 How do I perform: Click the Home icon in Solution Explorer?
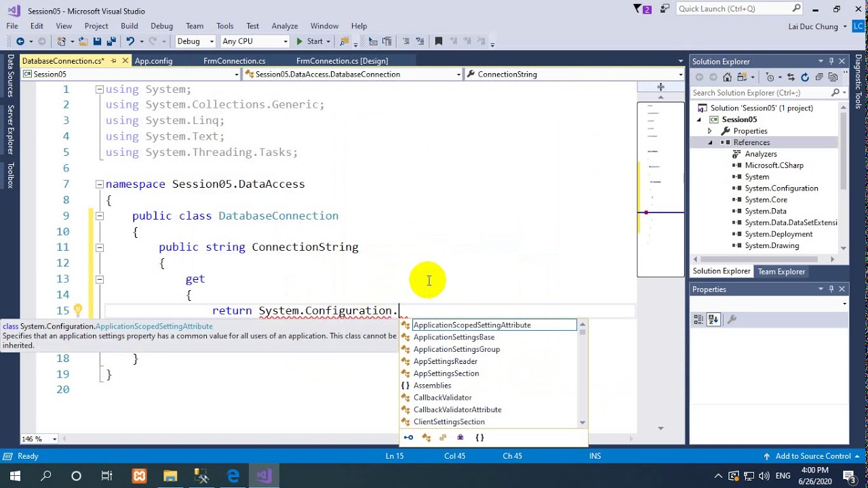(x=727, y=77)
